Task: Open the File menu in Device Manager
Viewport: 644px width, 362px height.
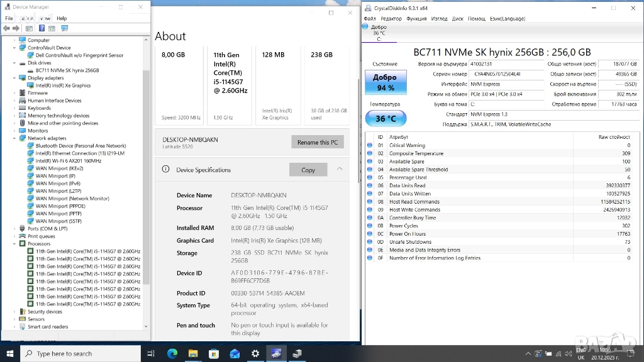Action: coord(9,18)
